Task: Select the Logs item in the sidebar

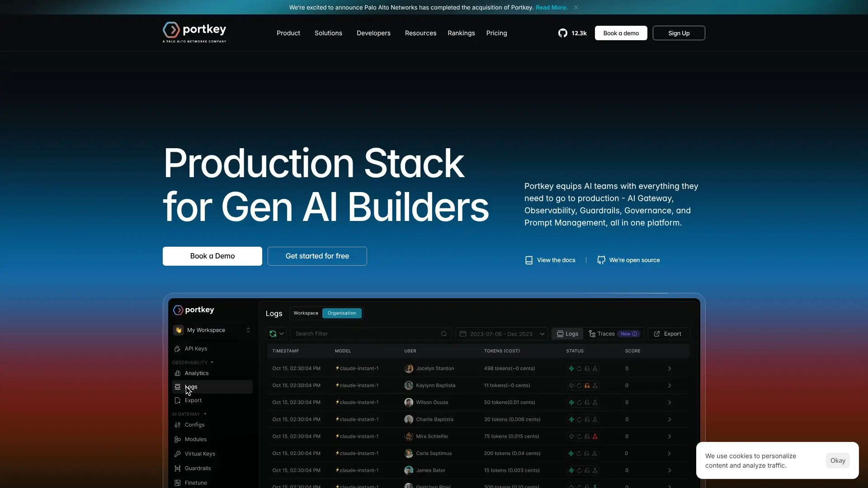Action: 212,387
